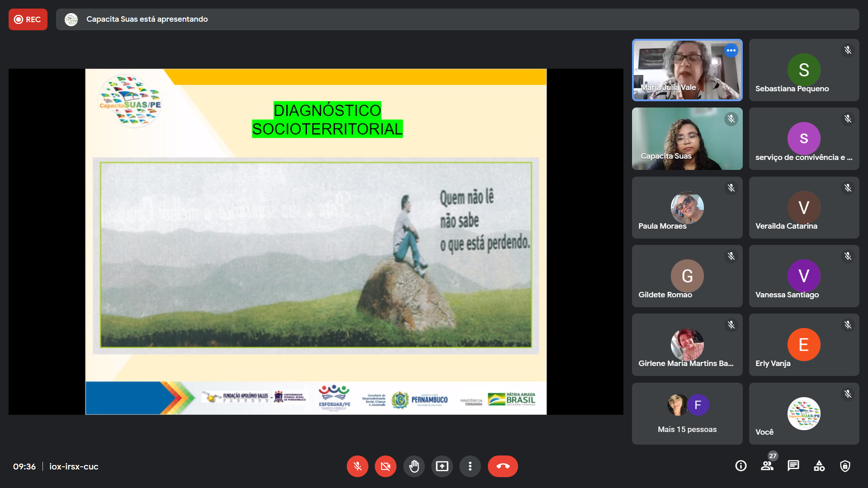Click the present screen icon

(442, 466)
